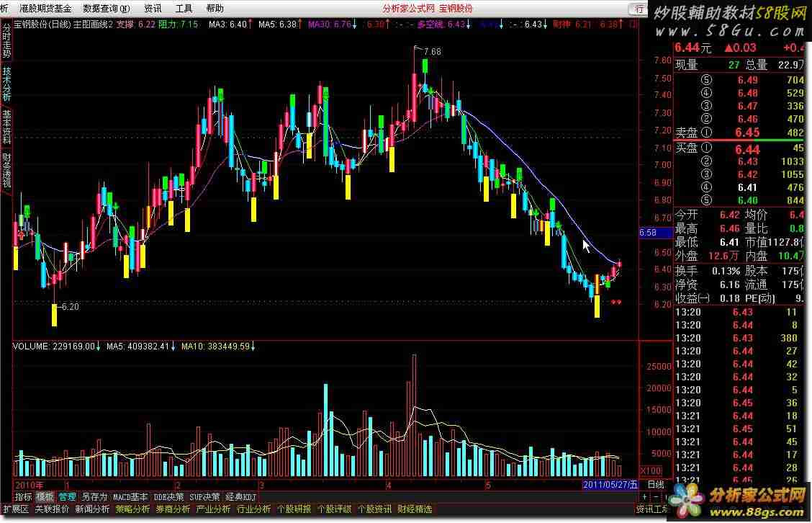Viewport: 812px width, 523px height.
Task: Select the DDE决策 indicator template
Action: click(169, 496)
